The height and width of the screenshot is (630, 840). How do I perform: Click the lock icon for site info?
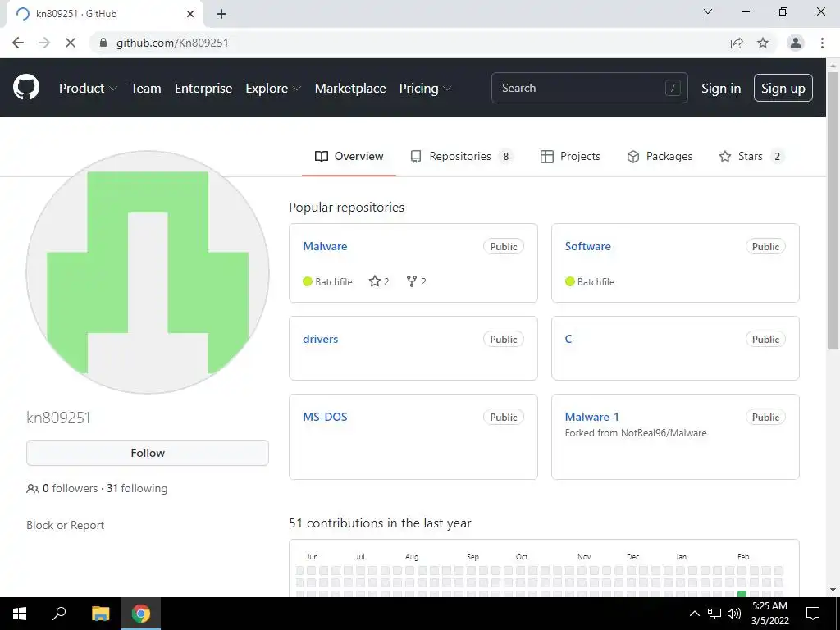click(103, 43)
